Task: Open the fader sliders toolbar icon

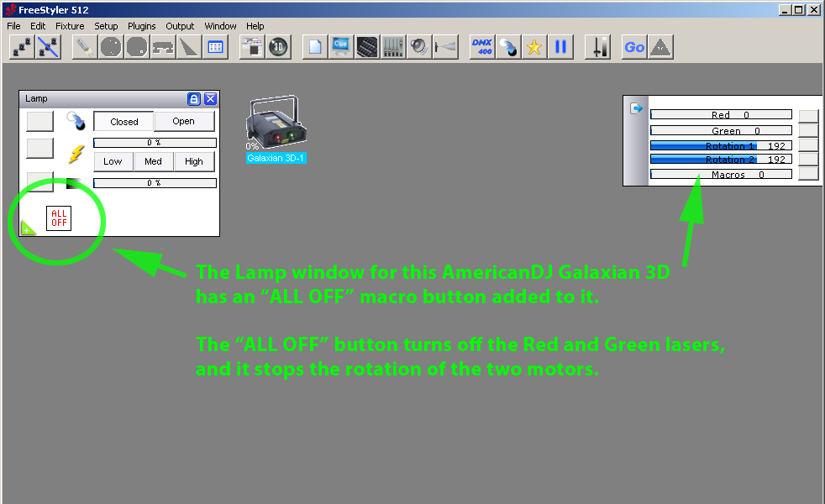Action: tap(393, 47)
